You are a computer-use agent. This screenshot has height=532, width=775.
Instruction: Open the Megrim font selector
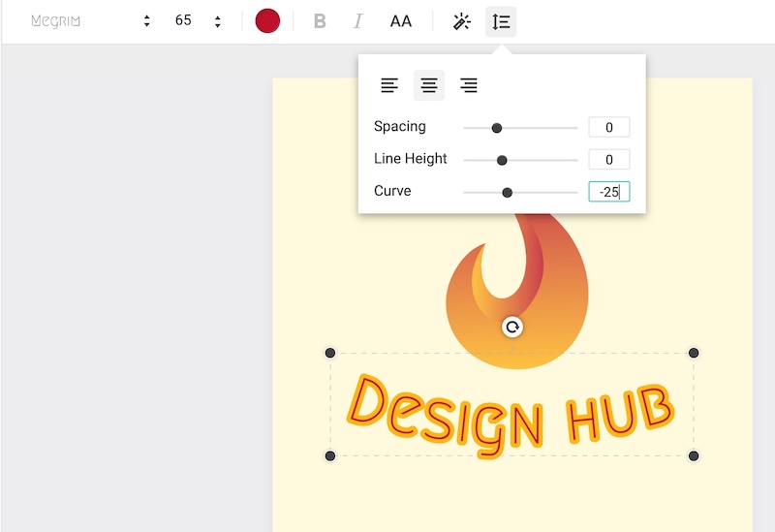coord(55,21)
